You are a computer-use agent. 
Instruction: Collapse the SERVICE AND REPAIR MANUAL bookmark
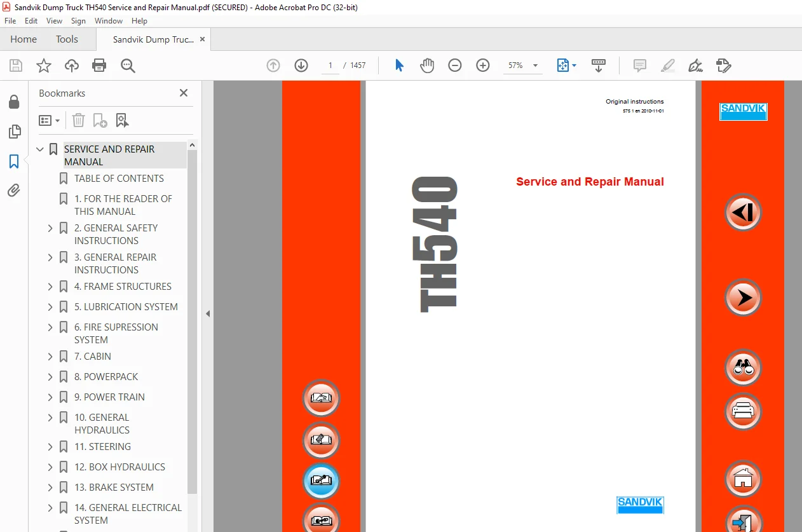(40, 149)
